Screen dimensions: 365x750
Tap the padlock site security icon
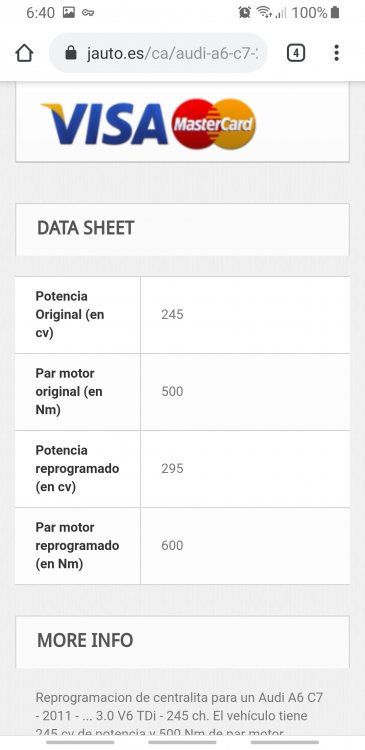71,53
